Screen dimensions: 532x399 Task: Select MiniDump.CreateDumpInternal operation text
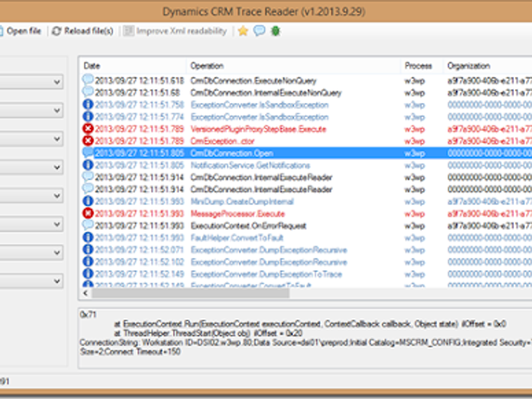pos(242,202)
